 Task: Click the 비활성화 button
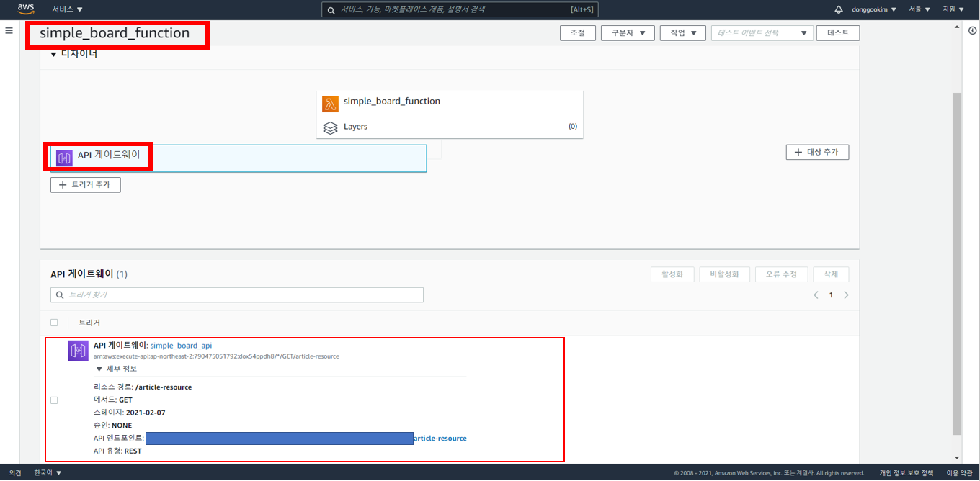(725, 274)
